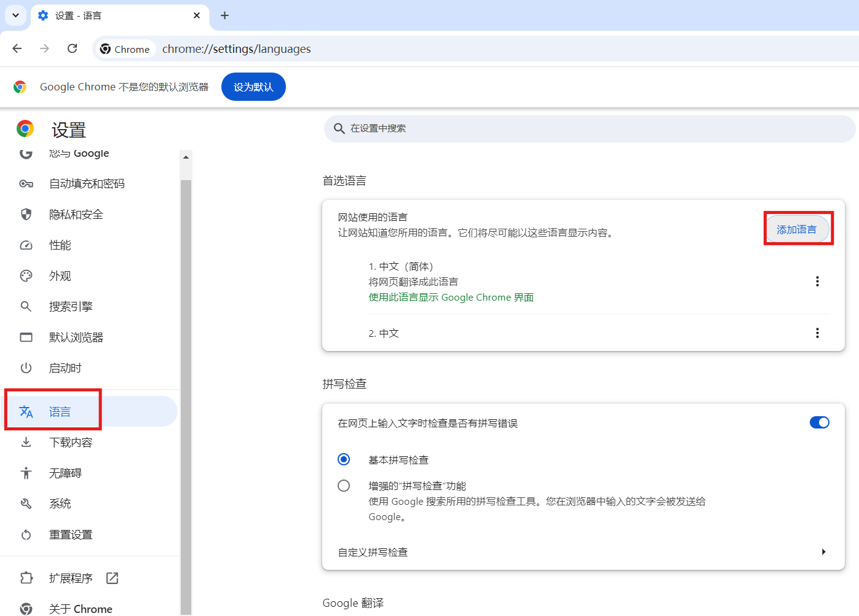Click green text 使用此语言显示 Google Chrome 界面
Viewport: 859px width, 616px height.
pos(451,298)
